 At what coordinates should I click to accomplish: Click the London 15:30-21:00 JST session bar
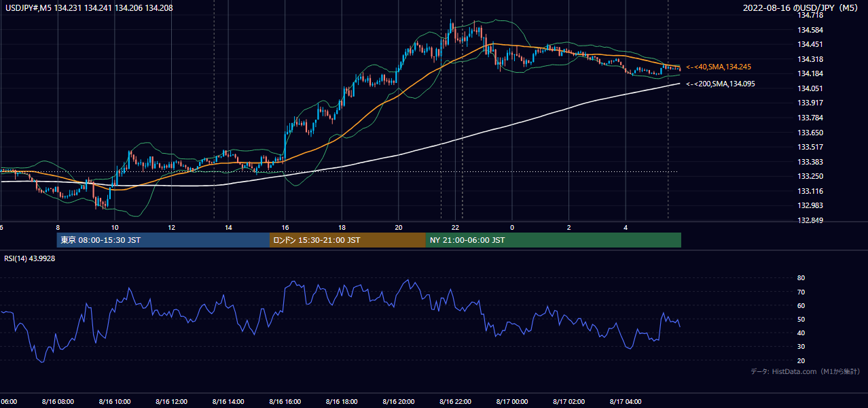(348, 240)
